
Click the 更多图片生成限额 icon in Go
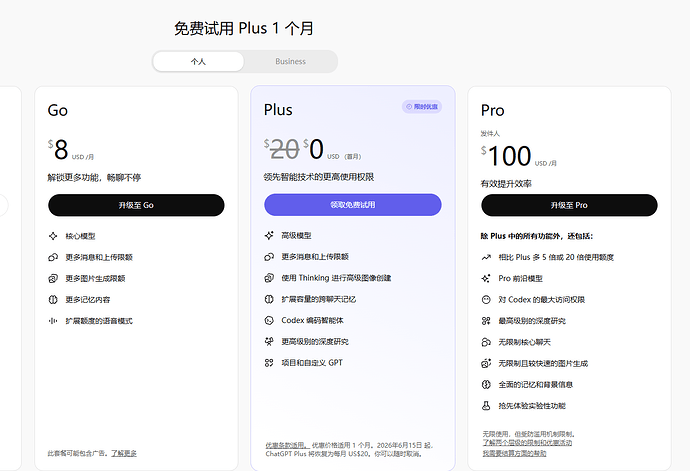point(53,278)
